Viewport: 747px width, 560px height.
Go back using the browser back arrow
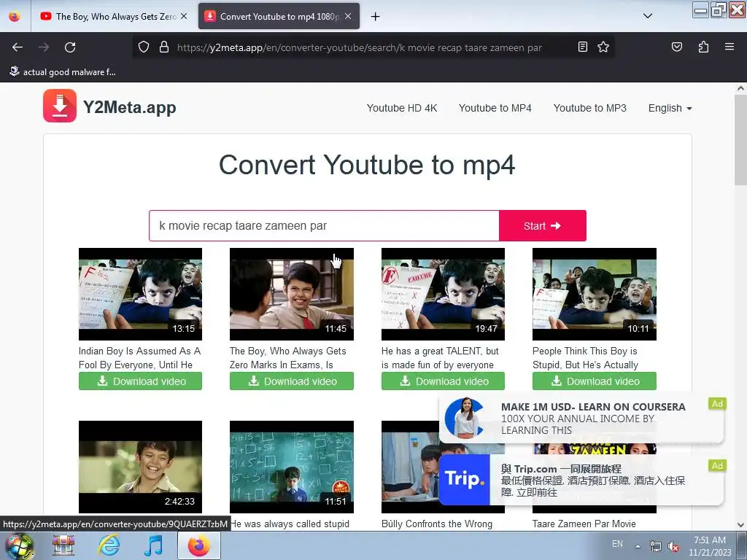[x=18, y=47]
